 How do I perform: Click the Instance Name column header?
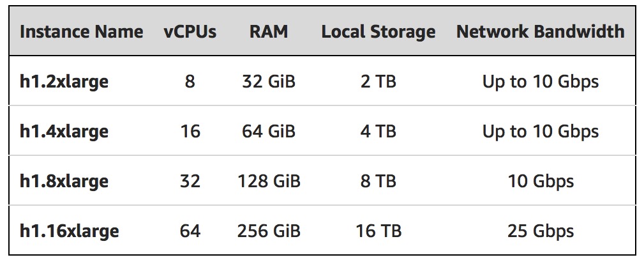pos(81,32)
